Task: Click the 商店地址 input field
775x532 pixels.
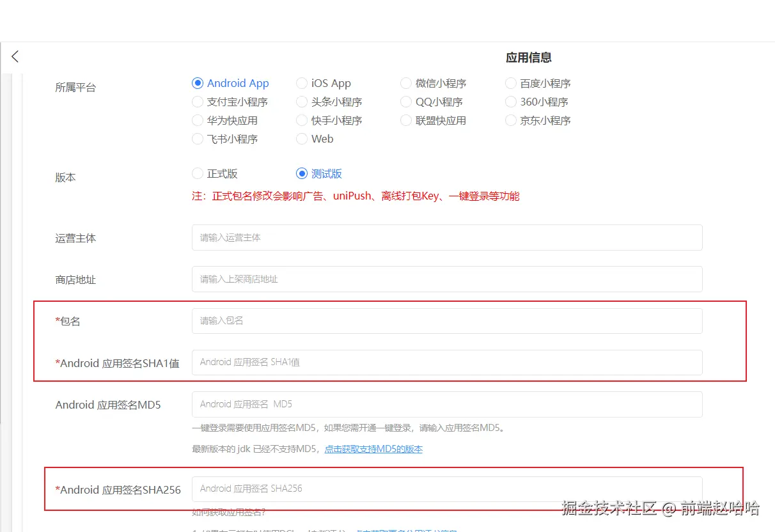Action: tap(447, 279)
